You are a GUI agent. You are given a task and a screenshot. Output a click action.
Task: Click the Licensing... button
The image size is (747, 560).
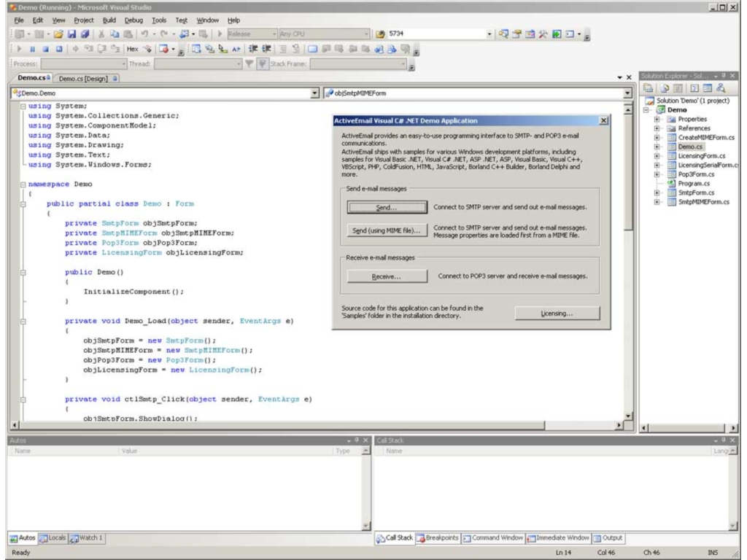coord(557,314)
